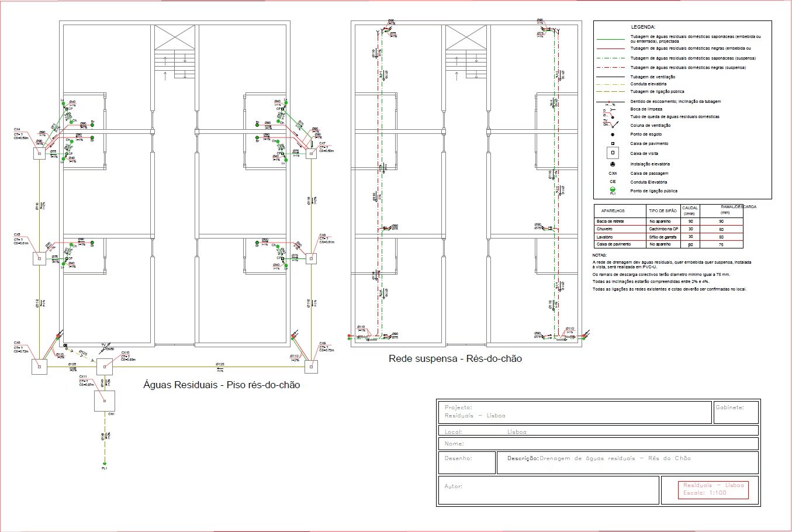Screen dimensions: 792x532
Task: Click the CX9 inspection chamber square
Action: [311, 367]
